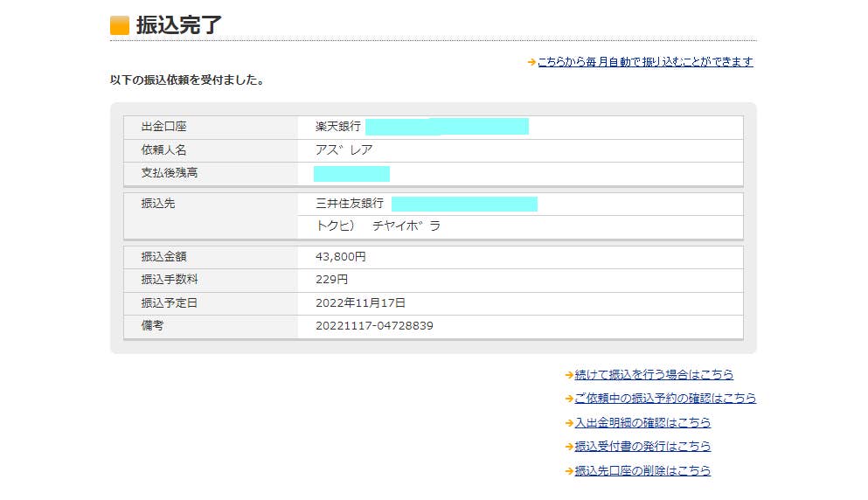Open the 振込受付書の発行はこちら link
Image resolution: width=868 pixels, height=500 pixels.
[642, 447]
